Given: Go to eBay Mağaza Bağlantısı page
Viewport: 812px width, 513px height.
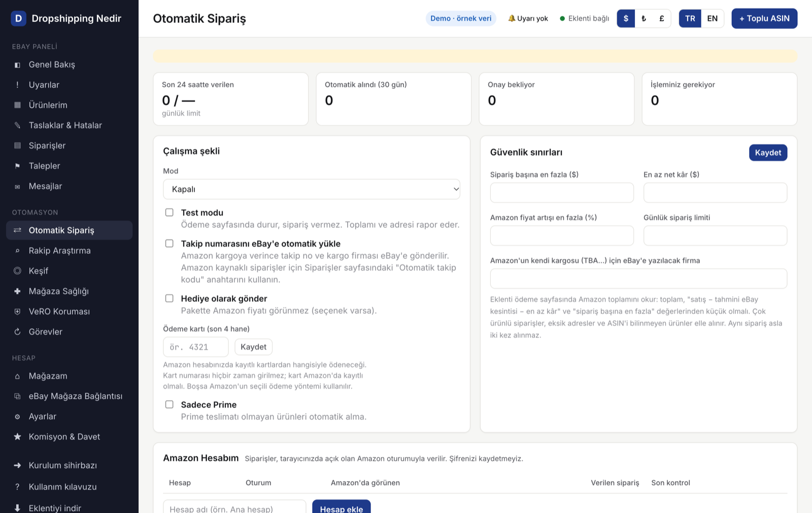Looking at the screenshot, I should [x=70, y=396].
